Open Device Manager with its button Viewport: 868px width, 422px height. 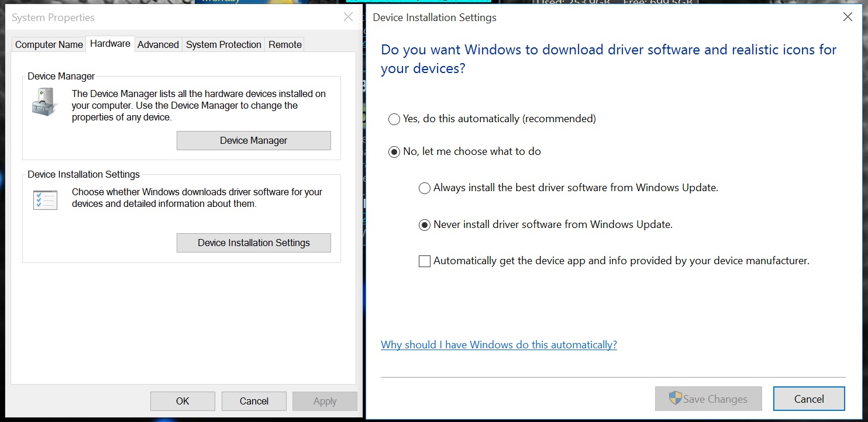click(x=254, y=140)
